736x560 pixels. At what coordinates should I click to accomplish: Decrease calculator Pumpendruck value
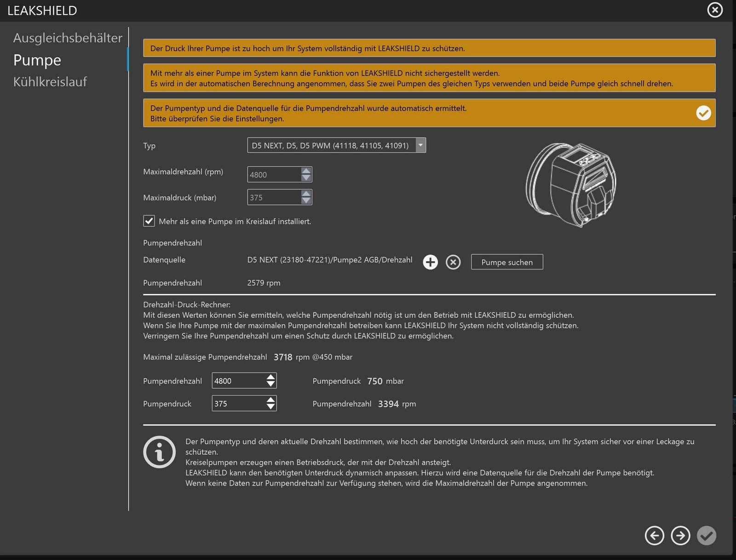click(271, 407)
